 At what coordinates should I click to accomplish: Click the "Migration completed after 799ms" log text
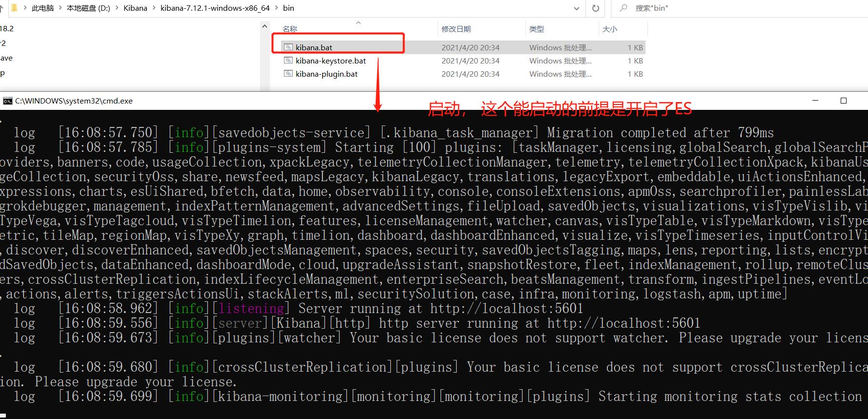(x=660, y=133)
